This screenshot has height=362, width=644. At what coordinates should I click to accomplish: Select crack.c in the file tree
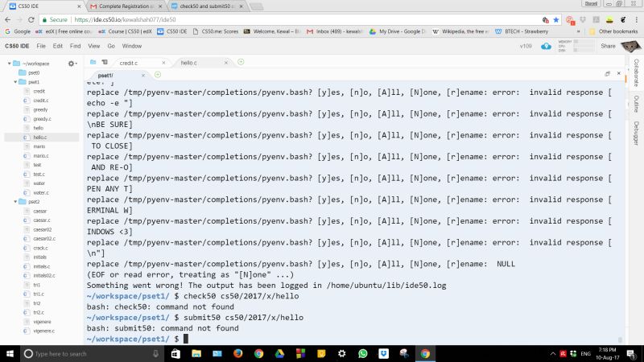click(41, 249)
